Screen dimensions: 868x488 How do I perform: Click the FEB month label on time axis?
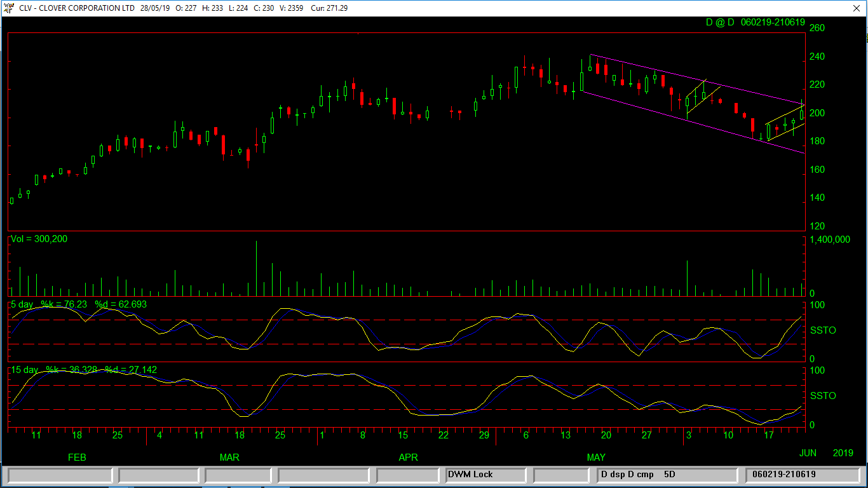tap(77, 457)
